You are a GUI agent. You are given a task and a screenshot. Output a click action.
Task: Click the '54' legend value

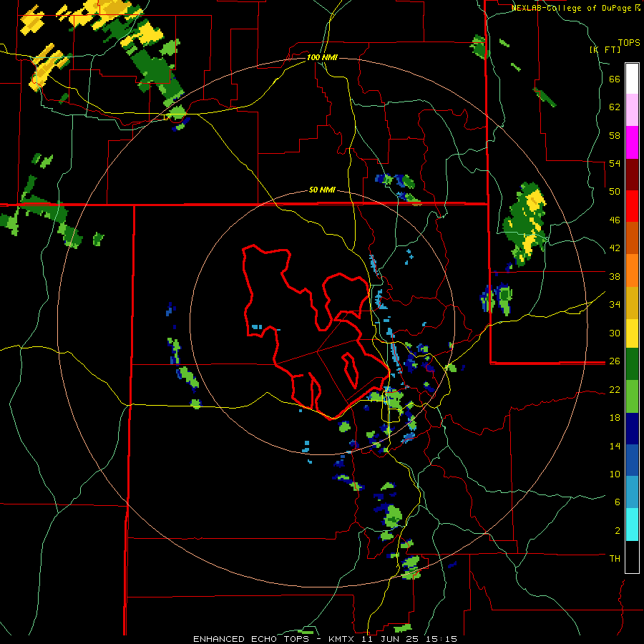pyautogui.click(x=615, y=164)
